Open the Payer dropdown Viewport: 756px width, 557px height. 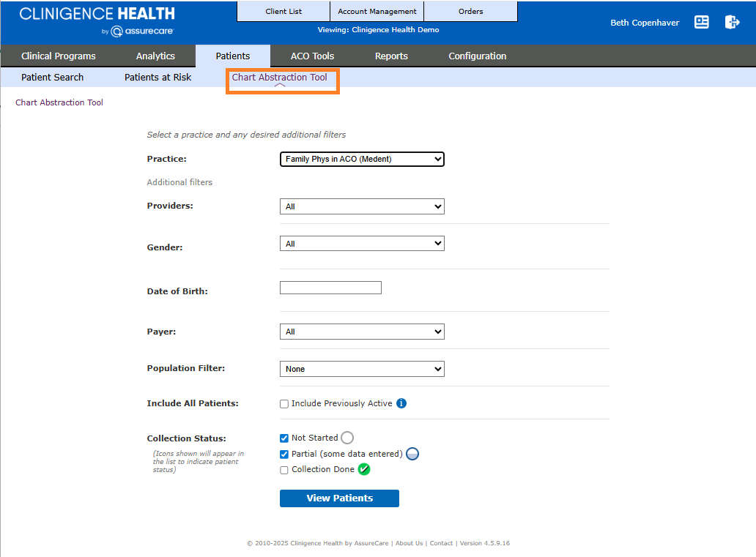362,332
